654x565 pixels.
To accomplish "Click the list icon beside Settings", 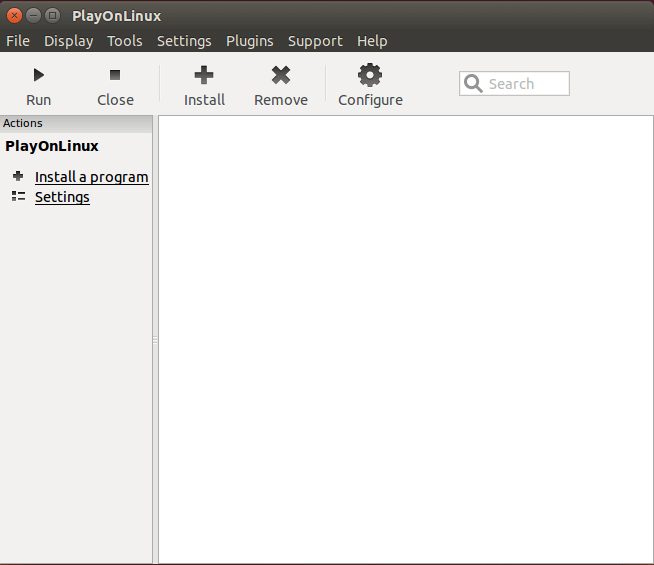I will [18, 197].
